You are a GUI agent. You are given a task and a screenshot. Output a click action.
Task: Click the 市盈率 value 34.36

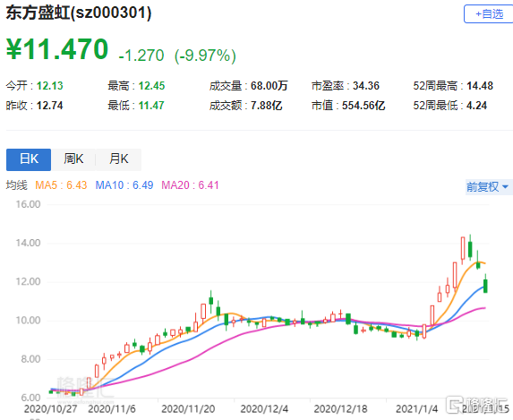[x=366, y=86]
